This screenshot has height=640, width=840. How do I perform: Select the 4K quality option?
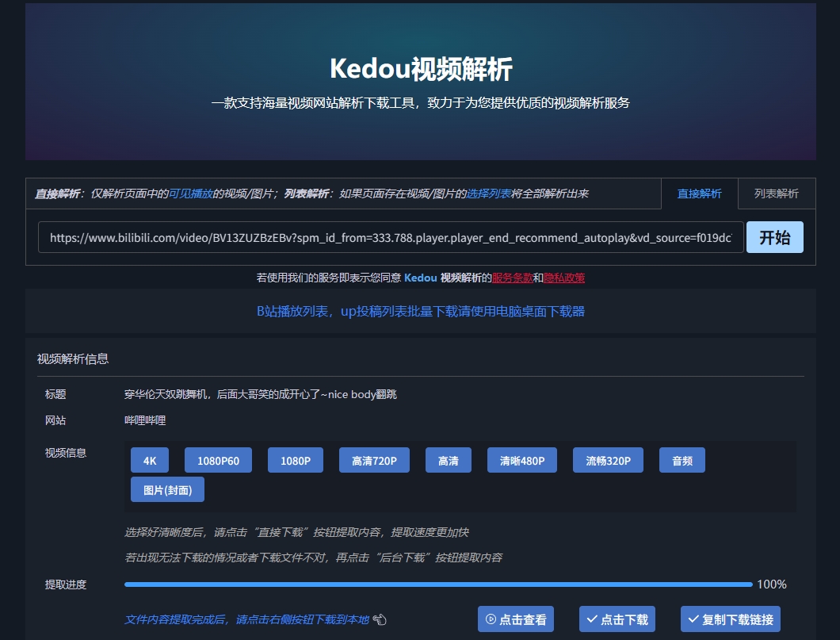coord(150,461)
